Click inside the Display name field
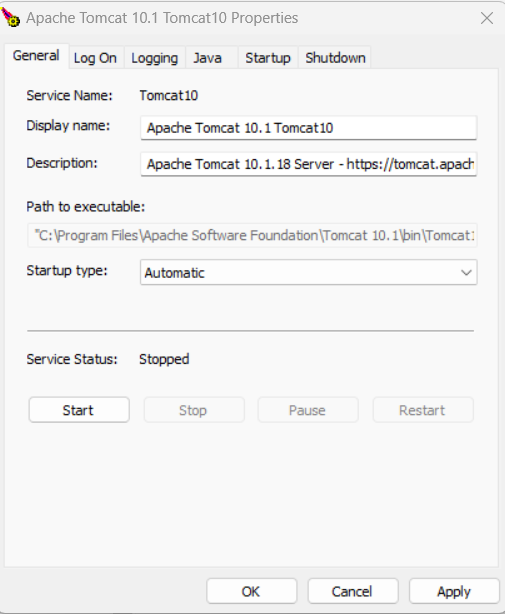This screenshot has width=505, height=614. tap(308, 128)
